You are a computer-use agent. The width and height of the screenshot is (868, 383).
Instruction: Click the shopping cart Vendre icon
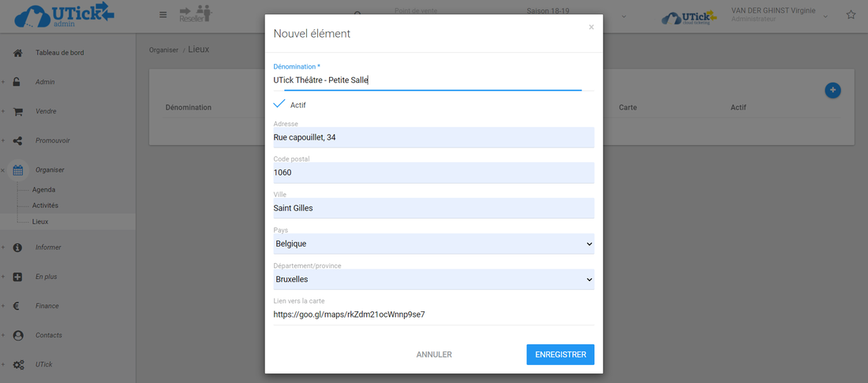click(x=17, y=111)
